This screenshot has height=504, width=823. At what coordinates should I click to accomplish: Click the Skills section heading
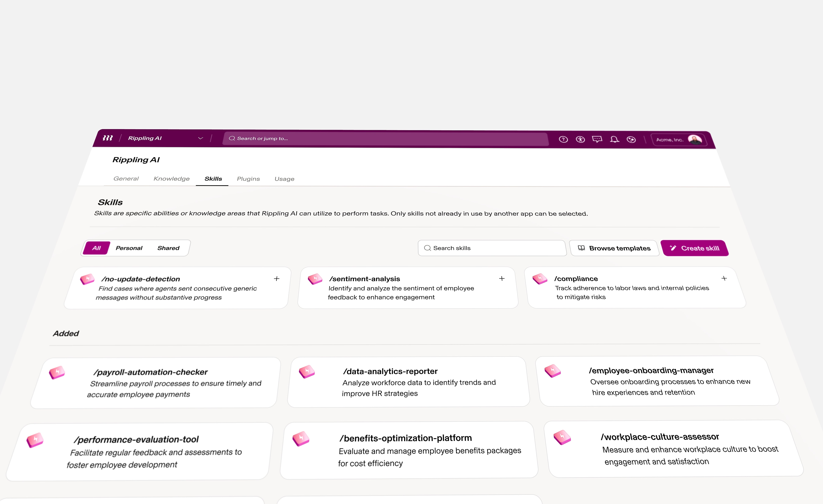(110, 202)
